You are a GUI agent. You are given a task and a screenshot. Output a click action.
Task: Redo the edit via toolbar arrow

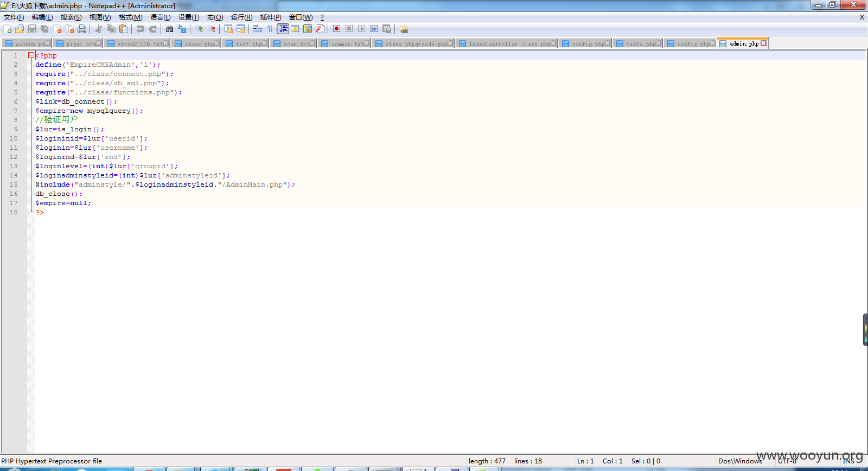153,29
